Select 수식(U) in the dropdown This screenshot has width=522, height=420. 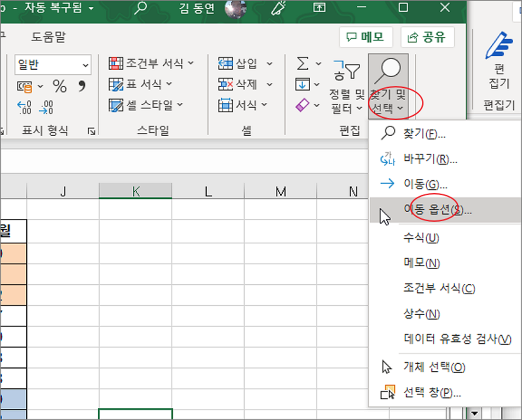445,238
